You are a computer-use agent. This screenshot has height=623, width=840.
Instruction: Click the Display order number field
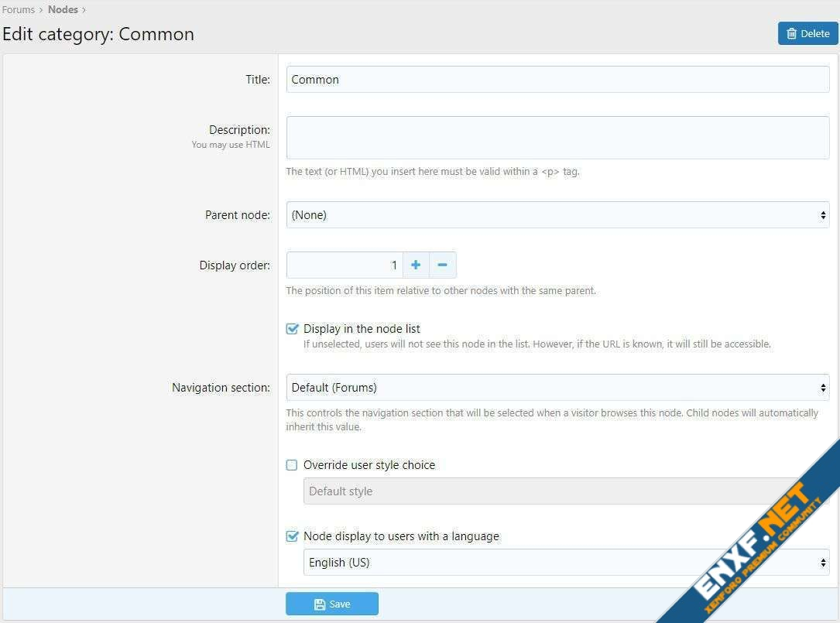coord(345,265)
